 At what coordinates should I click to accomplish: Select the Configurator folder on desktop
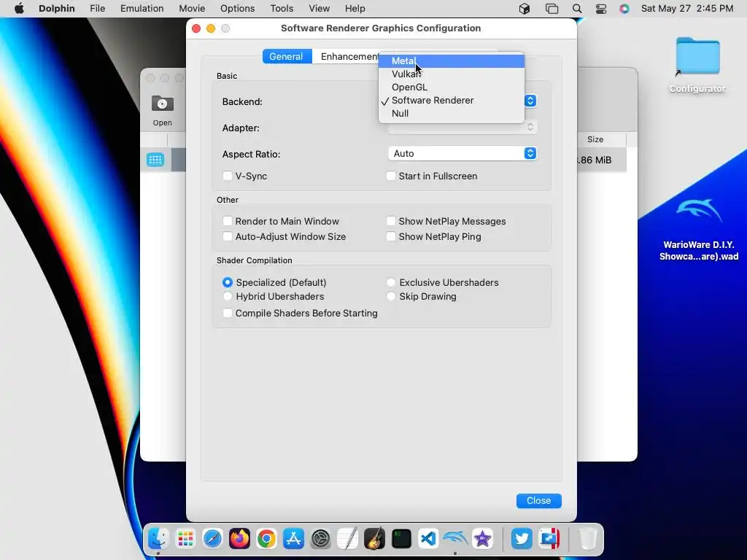(x=697, y=65)
